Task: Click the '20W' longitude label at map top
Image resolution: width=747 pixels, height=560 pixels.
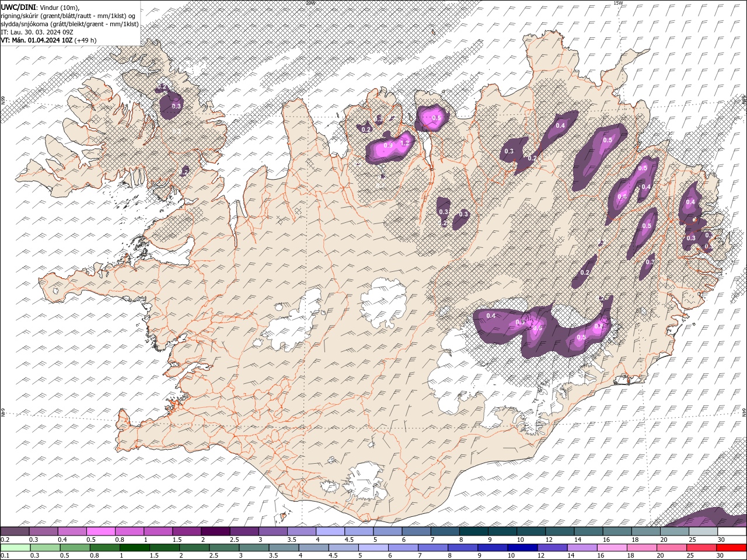Action: [x=310, y=3]
